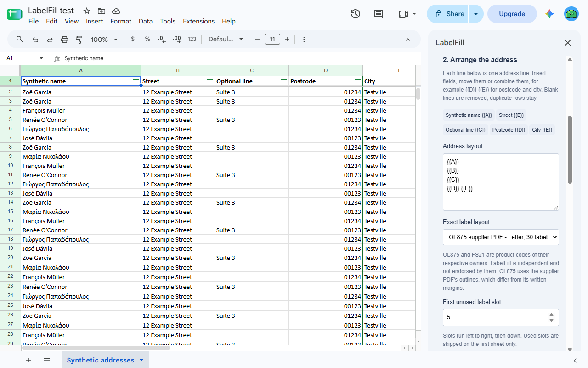Star the LabelFill test document

click(87, 11)
